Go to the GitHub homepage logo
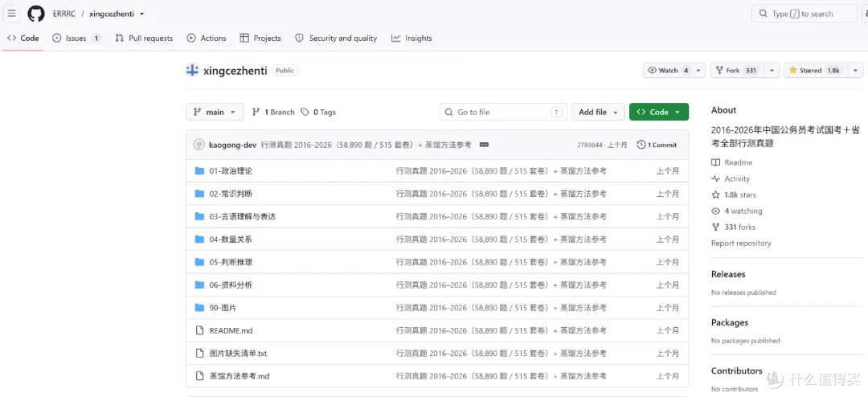Viewport: 868px width, 397px height. click(36, 14)
